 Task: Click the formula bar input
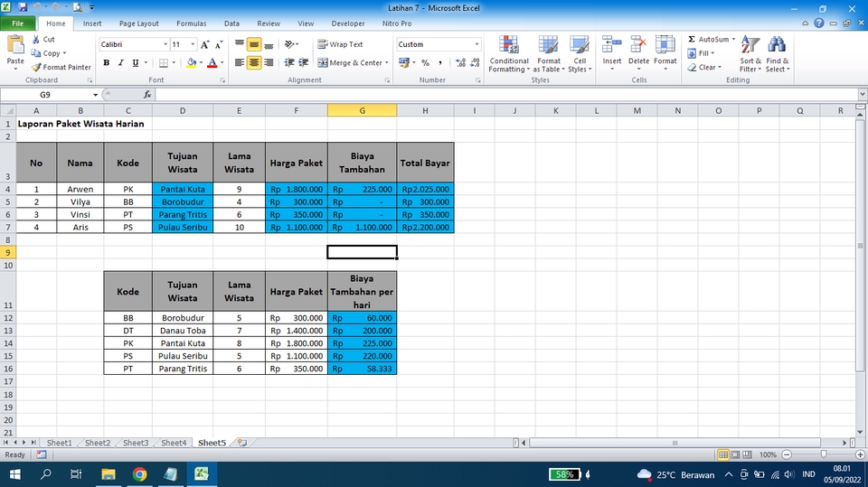tap(505, 95)
